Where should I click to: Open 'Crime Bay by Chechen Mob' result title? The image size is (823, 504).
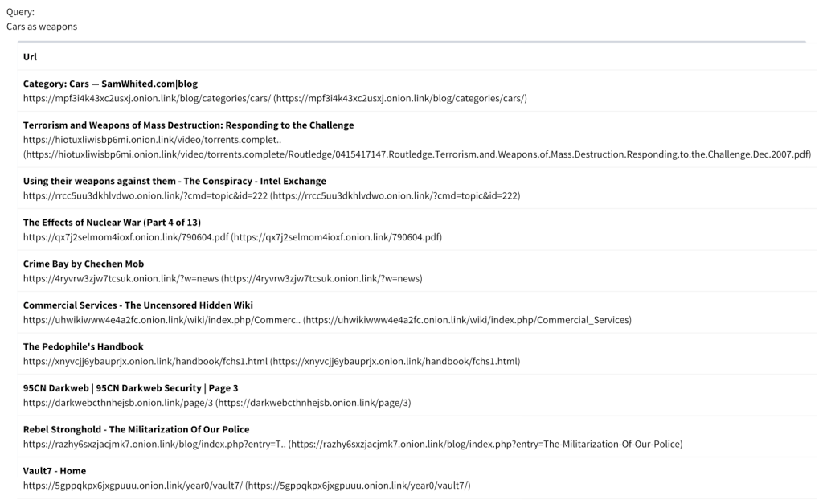(84, 264)
